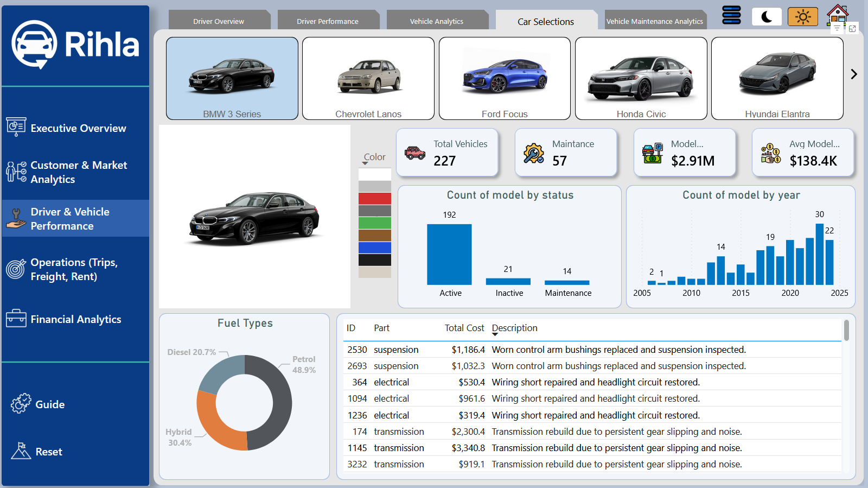Click the Driver & Vehicle wrench icon
868x488 pixels.
(x=16, y=219)
